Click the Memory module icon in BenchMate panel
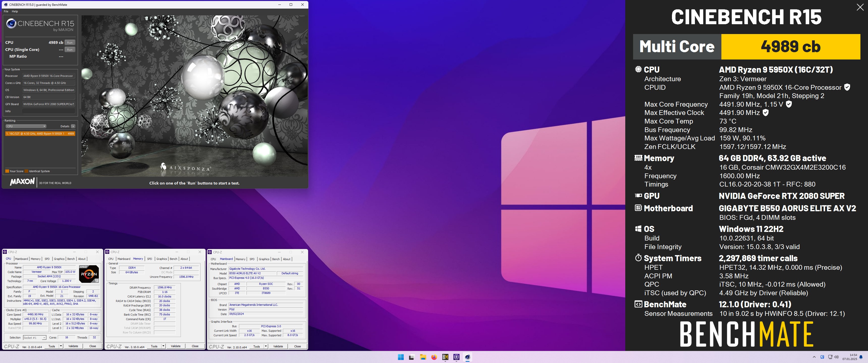The height and width of the screenshot is (363, 868). coord(638,157)
